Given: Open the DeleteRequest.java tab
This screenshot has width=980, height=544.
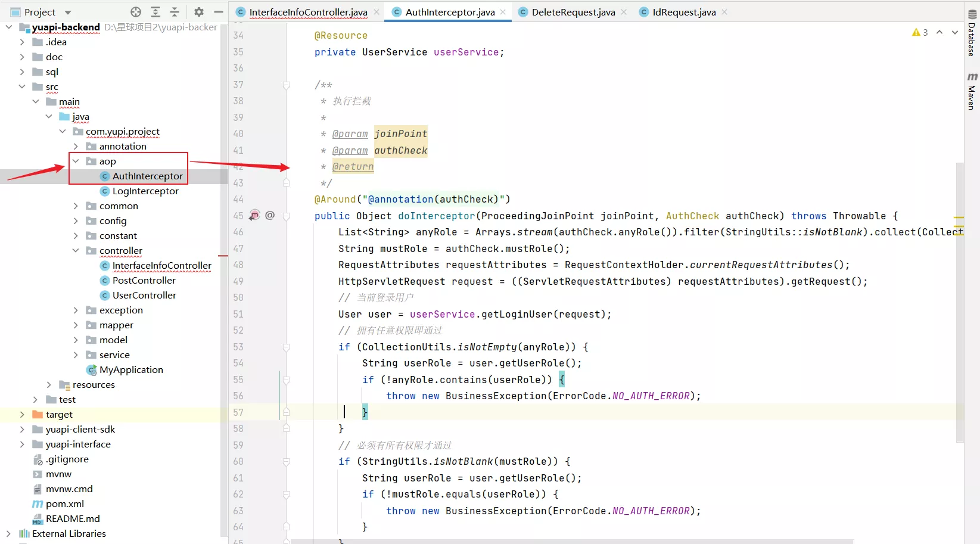Looking at the screenshot, I should click(x=573, y=12).
